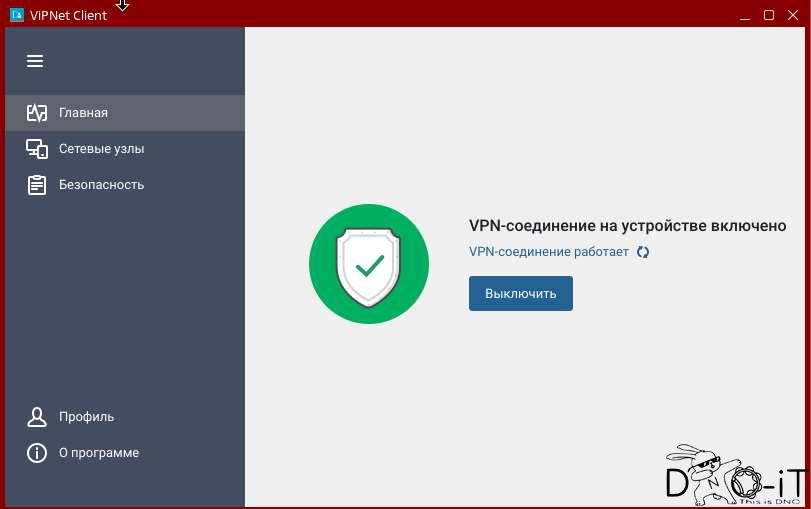Viewport: 811px width, 509px height.
Task: Click the Профиль user silhouette icon
Action: pos(37,416)
